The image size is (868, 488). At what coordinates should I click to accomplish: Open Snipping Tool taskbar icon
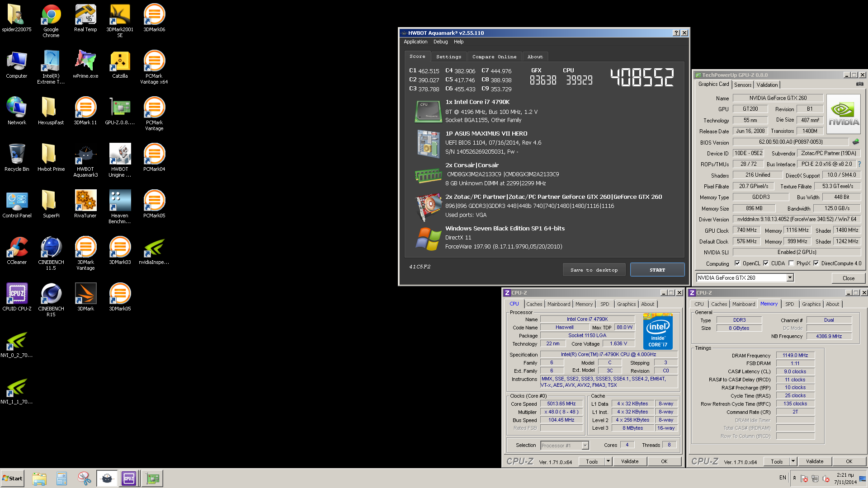coord(84,479)
